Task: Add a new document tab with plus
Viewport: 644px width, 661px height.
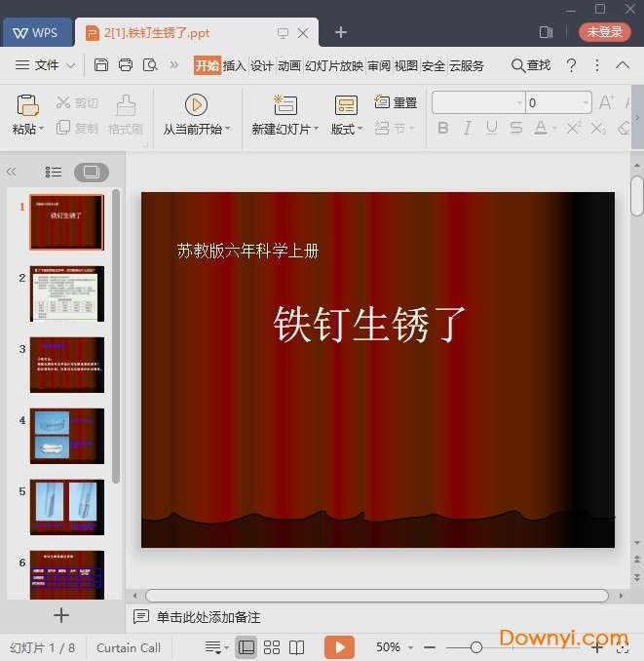Action: tap(341, 32)
